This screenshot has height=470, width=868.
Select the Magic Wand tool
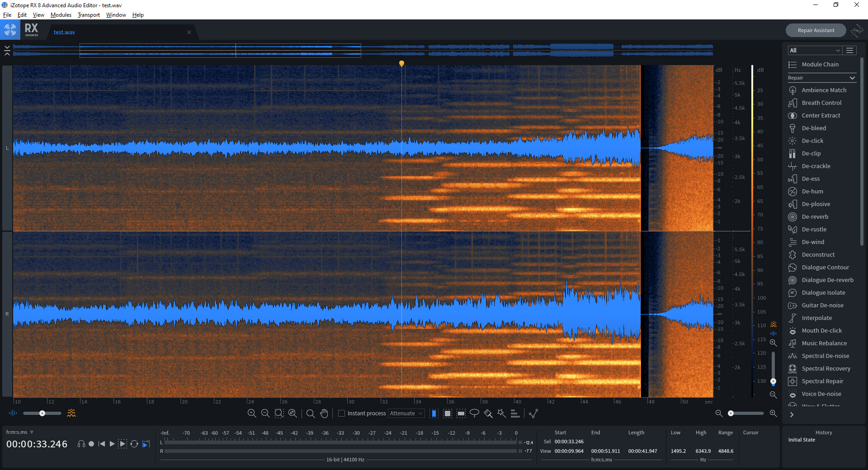[501, 413]
